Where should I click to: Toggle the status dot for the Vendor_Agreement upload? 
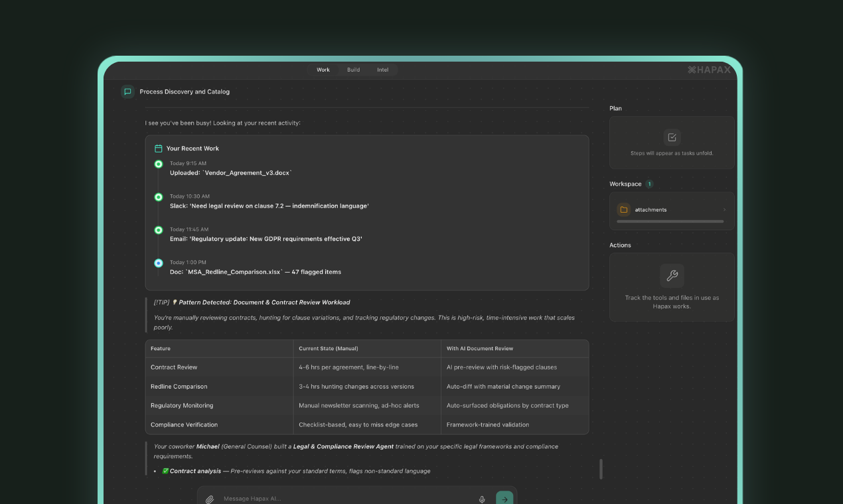tap(158, 164)
